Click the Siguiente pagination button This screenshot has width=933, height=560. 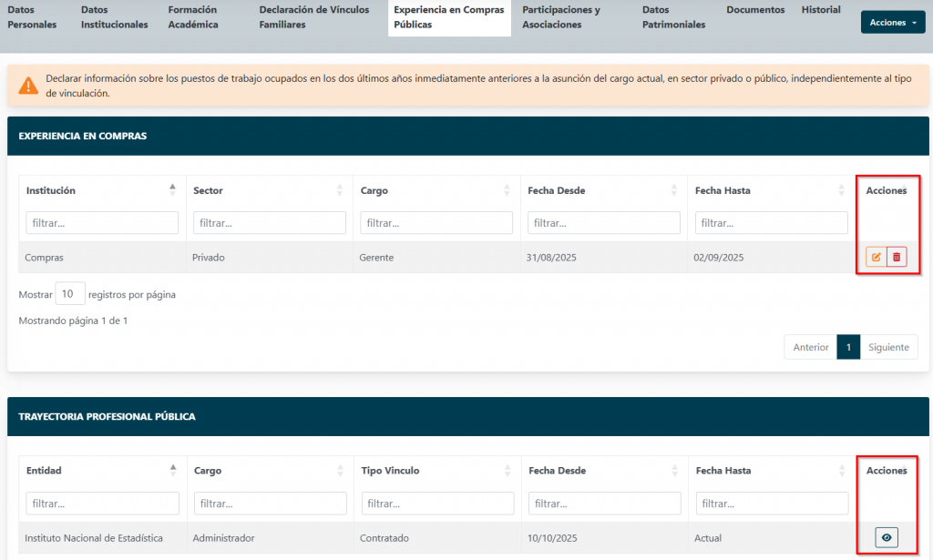tap(888, 347)
